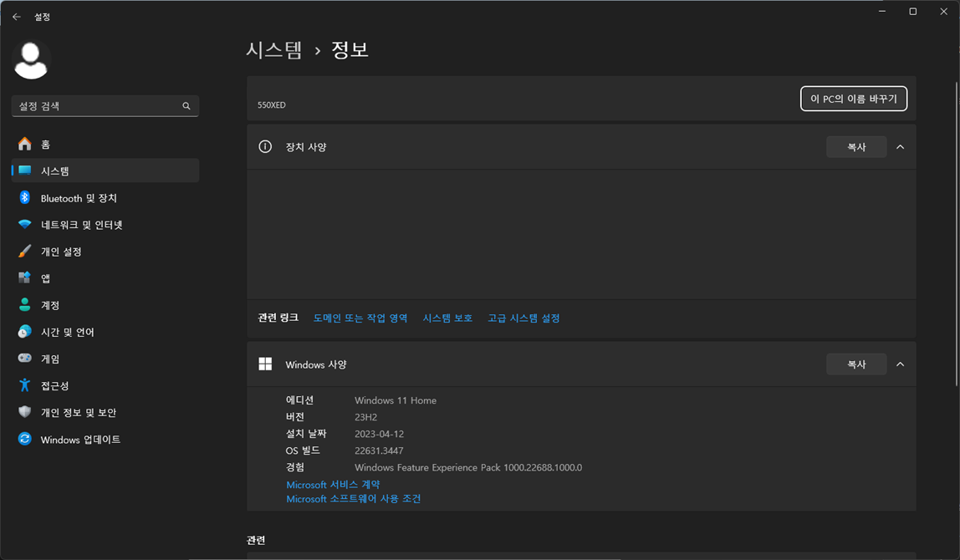
Task: Click the Accounts person icon
Action: coord(24,305)
